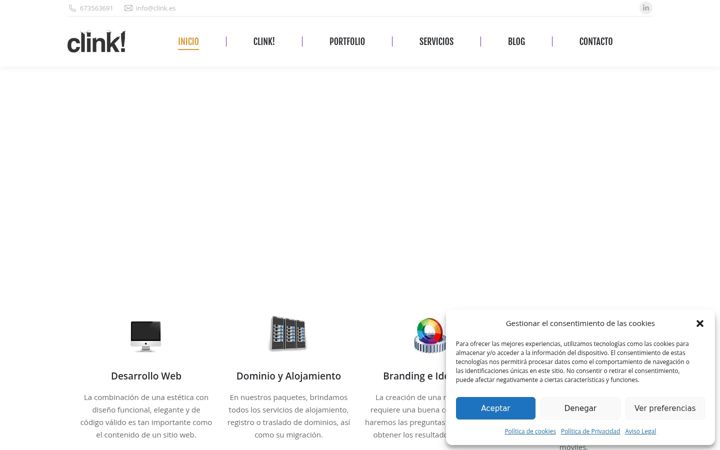
Task: Click the phone number 673563691
Action: pyautogui.click(x=96, y=8)
